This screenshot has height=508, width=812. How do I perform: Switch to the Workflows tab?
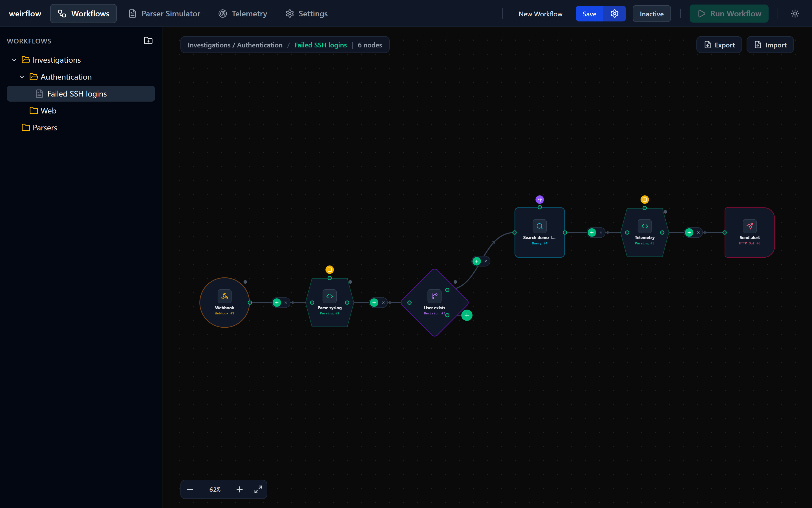83,14
